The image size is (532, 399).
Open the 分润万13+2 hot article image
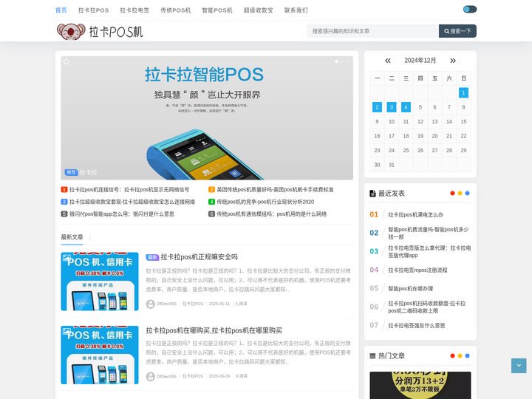point(420,385)
